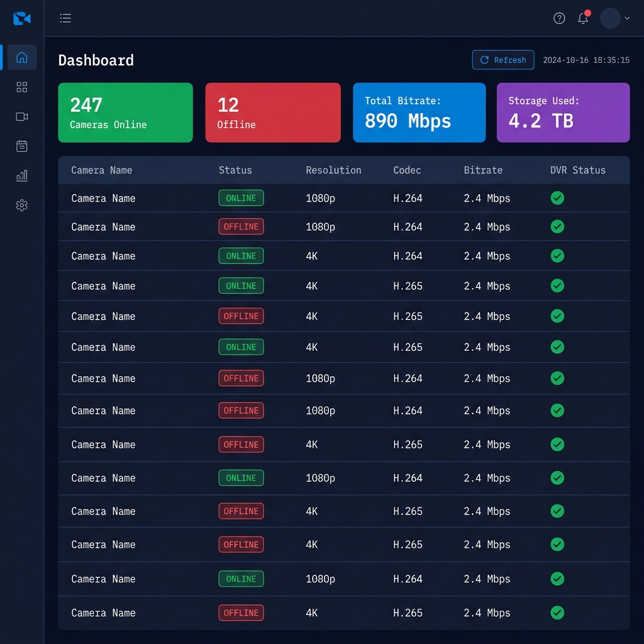Viewport: 644px width, 644px height.
Task: Open the video camera sidebar icon
Action: click(x=22, y=116)
